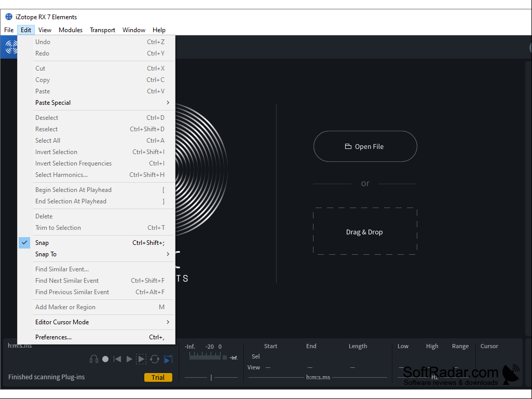Select Cut in the Edit menu
This screenshot has height=399, width=532.
[x=97, y=68]
